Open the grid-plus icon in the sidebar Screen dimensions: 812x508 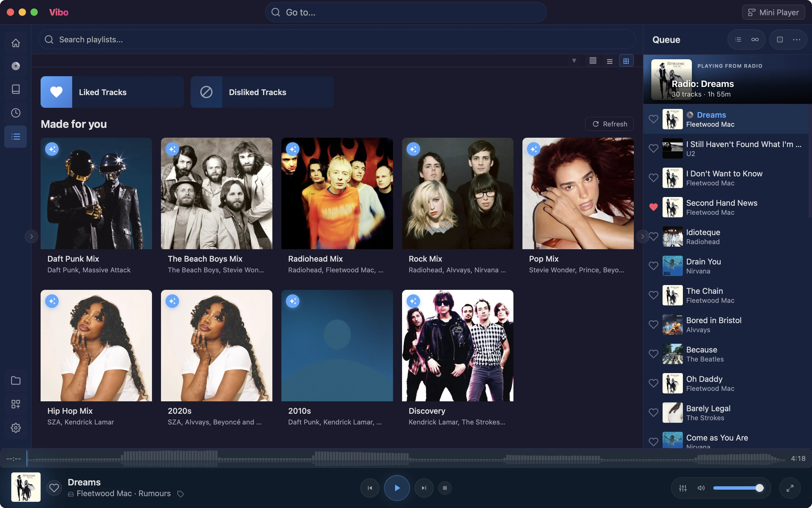[16, 404]
